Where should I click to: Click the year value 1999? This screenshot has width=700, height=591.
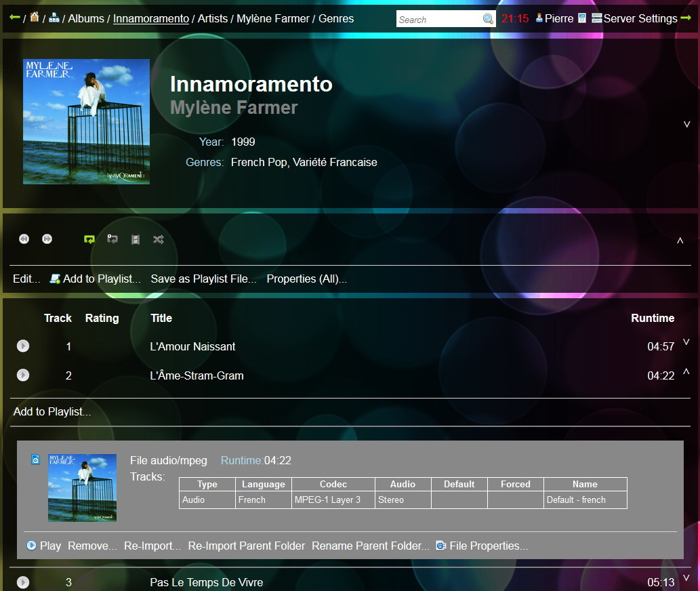coord(243,142)
